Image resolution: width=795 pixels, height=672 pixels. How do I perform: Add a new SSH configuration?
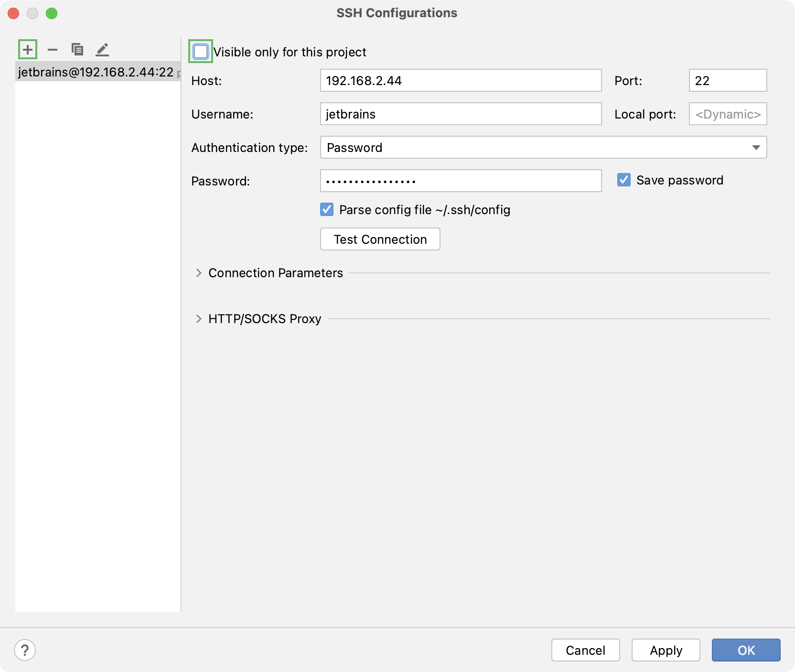coord(27,49)
